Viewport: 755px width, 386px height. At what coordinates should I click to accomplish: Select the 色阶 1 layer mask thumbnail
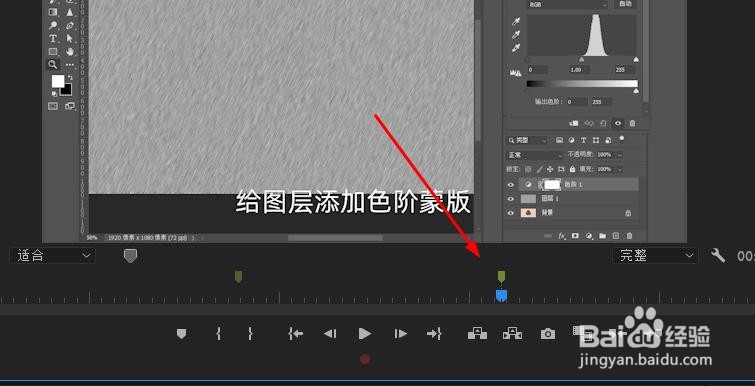point(552,184)
